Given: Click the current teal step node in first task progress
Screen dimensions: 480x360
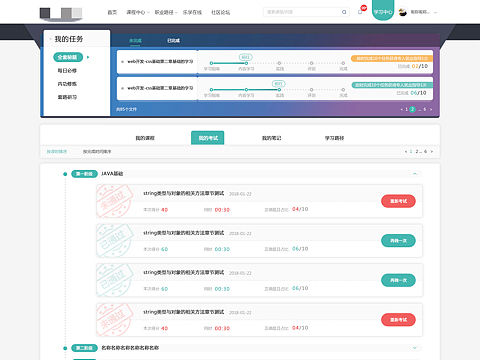Looking at the screenshot, I should point(246,63).
